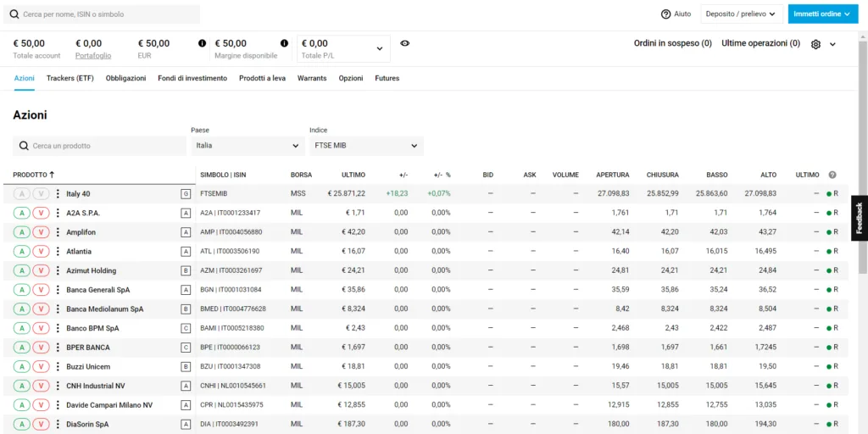Image resolution: width=868 pixels, height=434 pixels.
Task: Open the Indice dropdown showing FTSE MIB
Action: click(x=366, y=146)
